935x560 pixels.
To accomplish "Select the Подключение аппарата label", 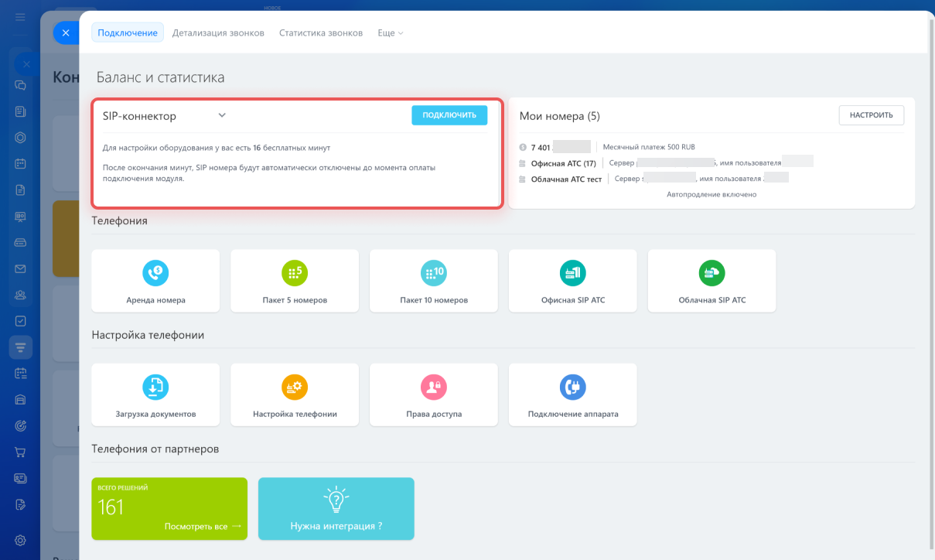I will coord(573,414).
